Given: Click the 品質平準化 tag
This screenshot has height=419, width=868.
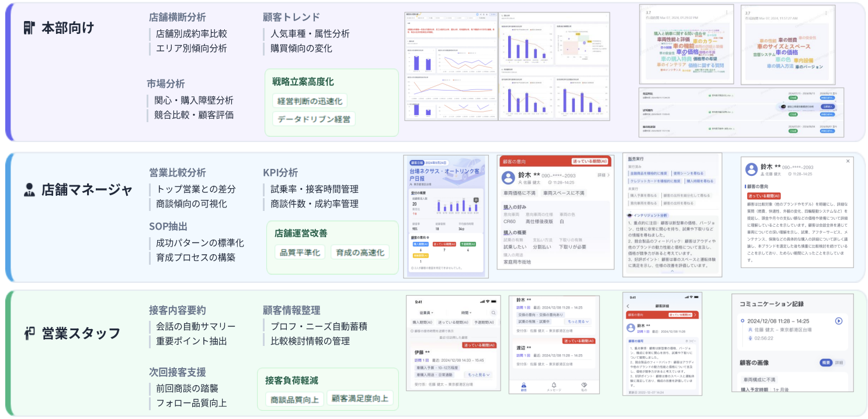Looking at the screenshot, I should [300, 252].
